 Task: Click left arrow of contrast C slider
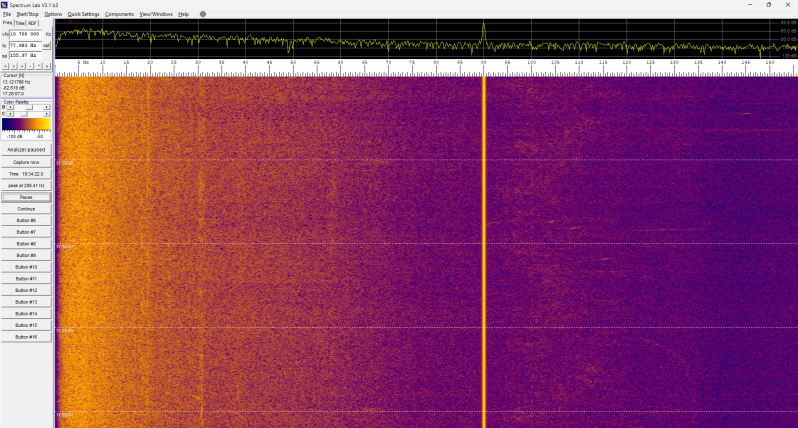pyautogui.click(x=10, y=114)
